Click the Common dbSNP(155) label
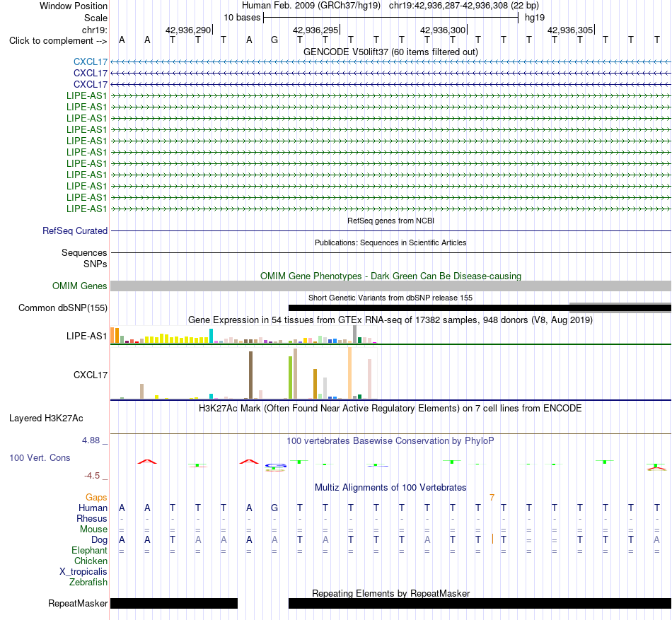This screenshot has width=672, height=620. click(62, 308)
